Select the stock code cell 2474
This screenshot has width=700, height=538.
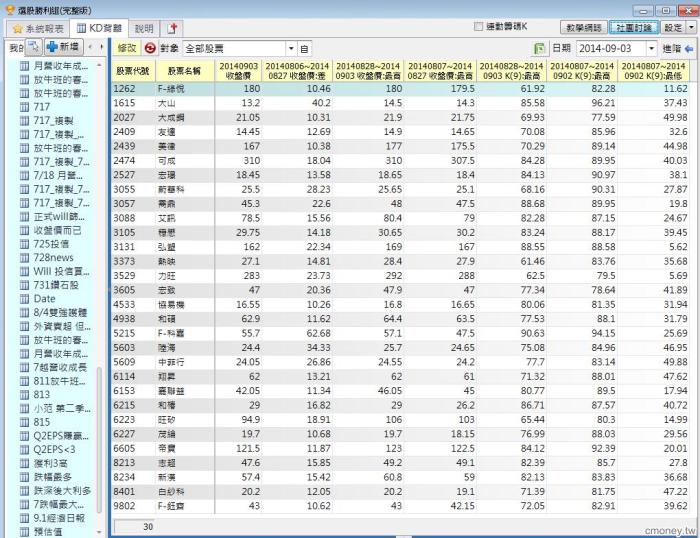pos(133,160)
